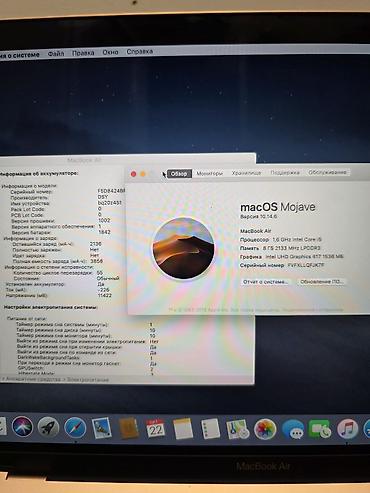
Task: Click the Серийный номер line in overview
Action: 282,265
